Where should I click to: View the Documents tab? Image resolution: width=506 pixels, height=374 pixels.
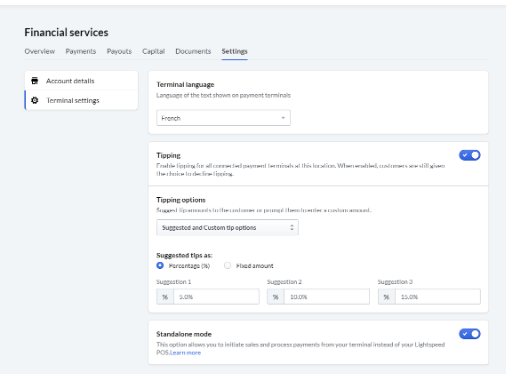click(x=193, y=51)
